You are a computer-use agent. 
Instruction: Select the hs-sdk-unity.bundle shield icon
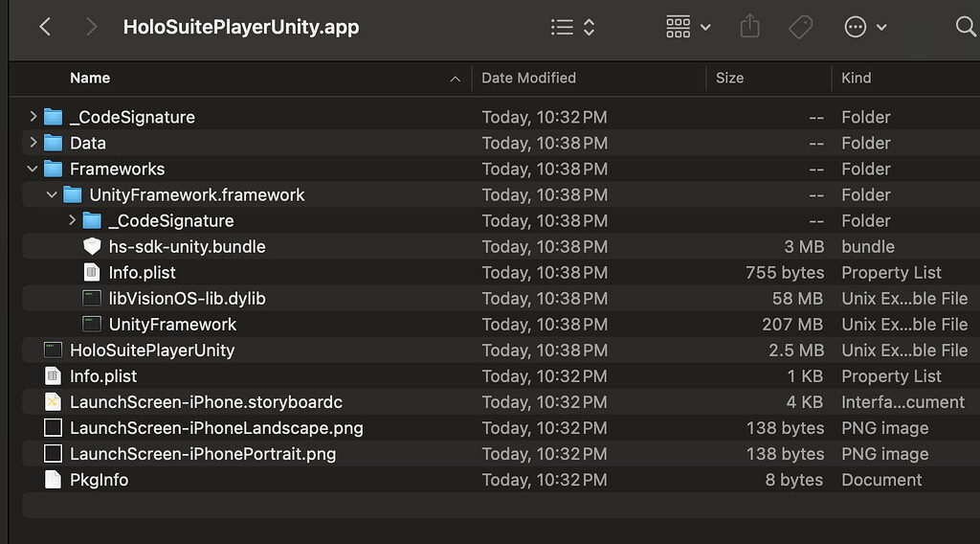coord(92,246)
